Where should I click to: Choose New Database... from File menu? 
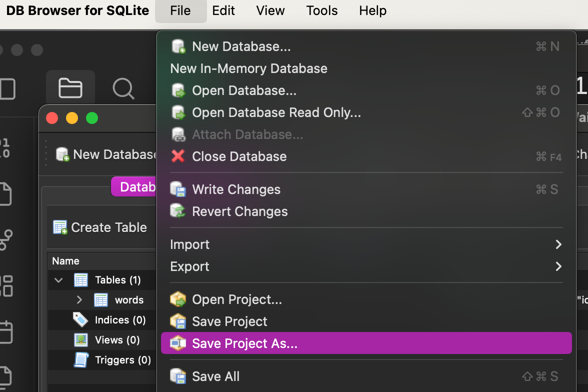tap(366, 46)
